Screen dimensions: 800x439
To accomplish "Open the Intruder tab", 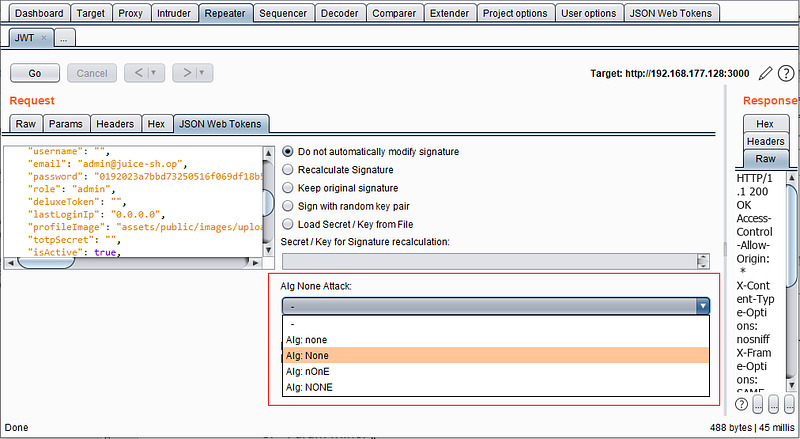I will (174, 13).
